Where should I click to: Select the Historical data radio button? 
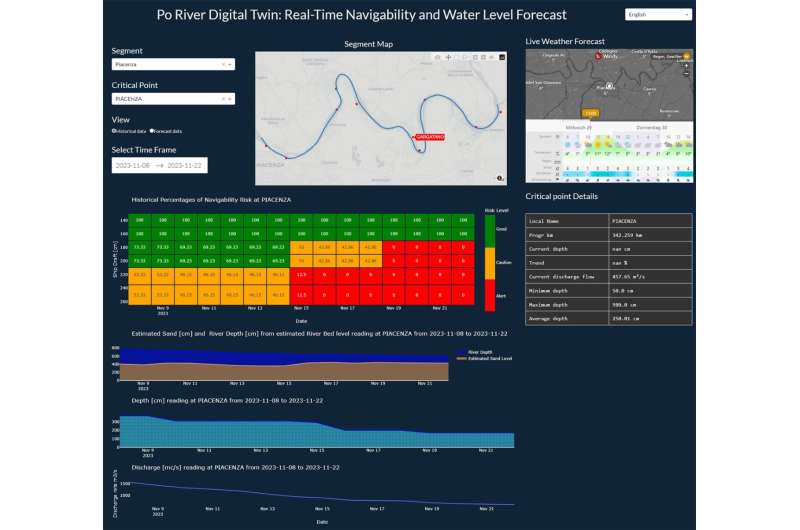tap(114, 131)
